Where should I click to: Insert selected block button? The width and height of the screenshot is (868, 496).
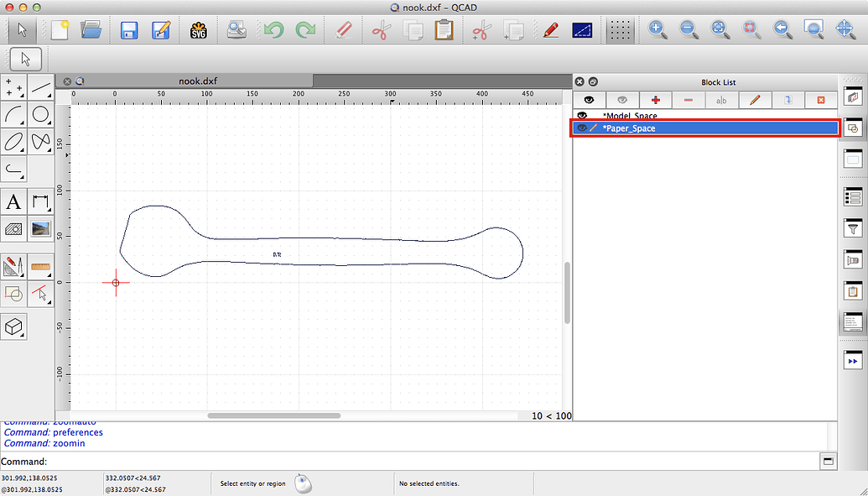click(x=787, y=100)
